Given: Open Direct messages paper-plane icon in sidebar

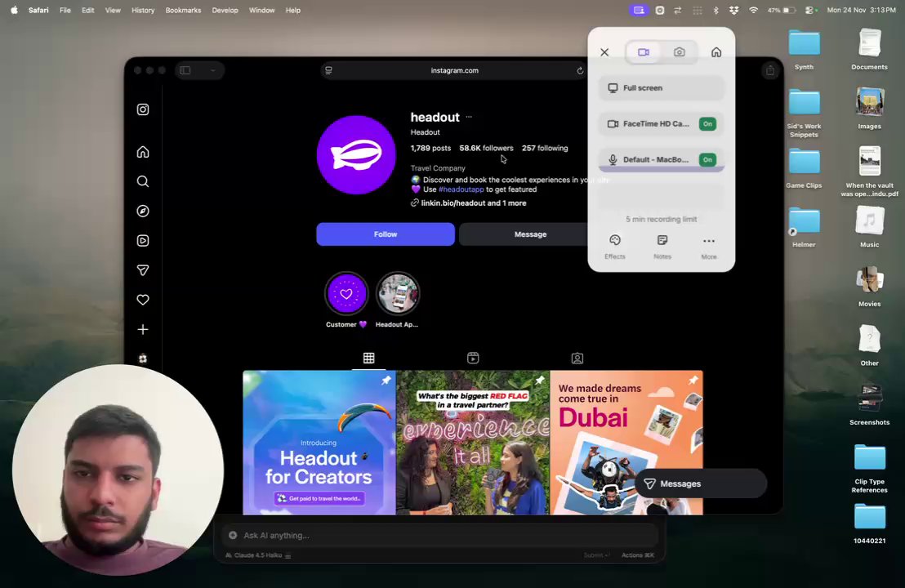Looking at the screenshot, I should coord(143,270).
